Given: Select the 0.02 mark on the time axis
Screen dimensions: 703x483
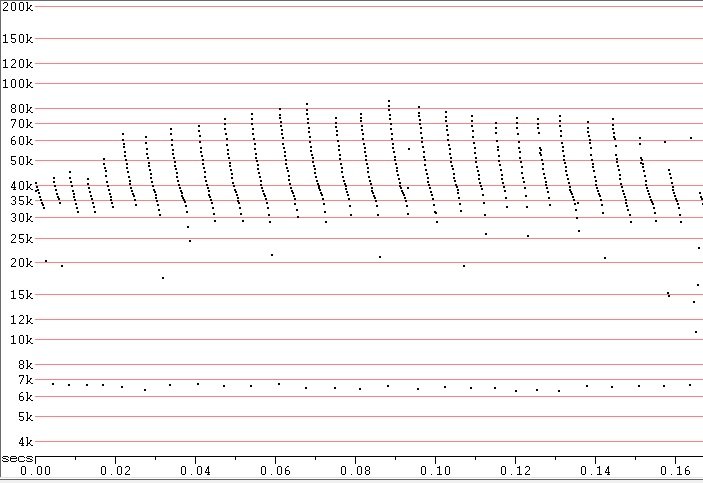Looking at the screenshot, I should pyautogui.click(x=117, y=470).
